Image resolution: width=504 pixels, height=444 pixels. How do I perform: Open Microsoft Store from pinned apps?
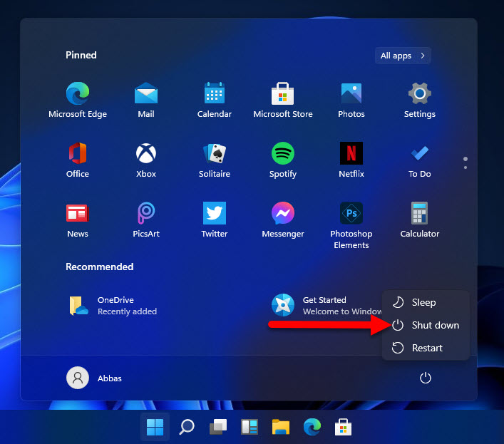tap(283, 100)
